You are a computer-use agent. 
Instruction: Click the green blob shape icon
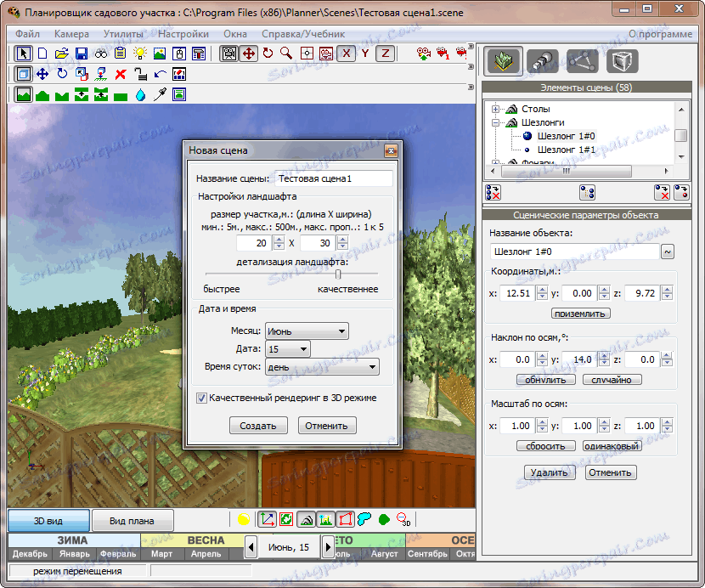pyautogui.click(x=385, y=520)
